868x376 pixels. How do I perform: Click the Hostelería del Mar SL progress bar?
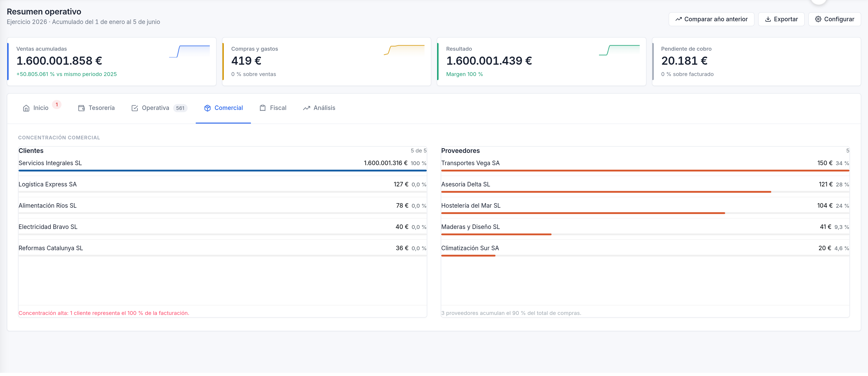point(645,214)
